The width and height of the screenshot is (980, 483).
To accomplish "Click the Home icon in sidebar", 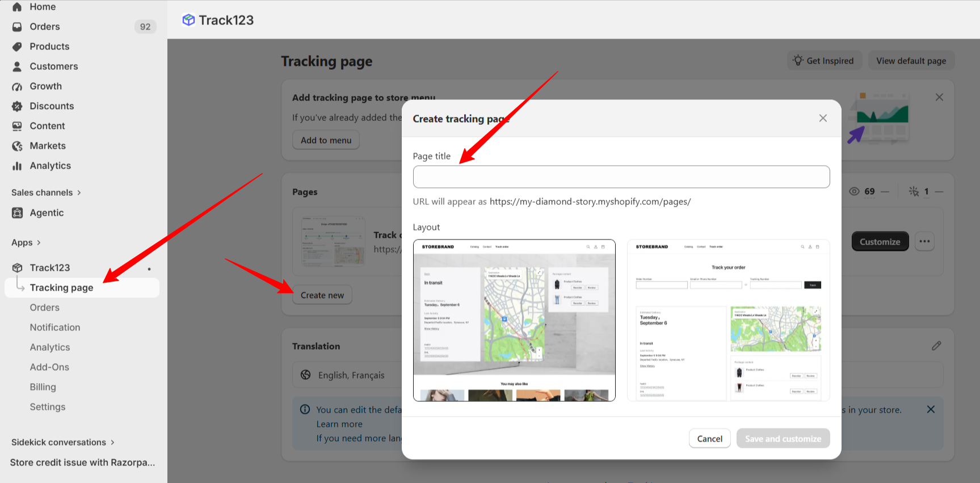I will pos(17,7).
